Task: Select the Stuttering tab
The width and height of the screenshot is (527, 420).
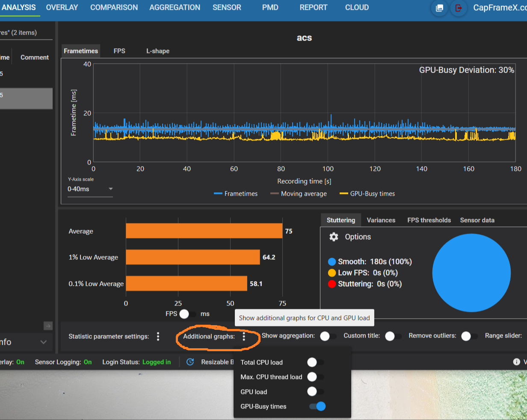Action: click(x=341, y=220)
